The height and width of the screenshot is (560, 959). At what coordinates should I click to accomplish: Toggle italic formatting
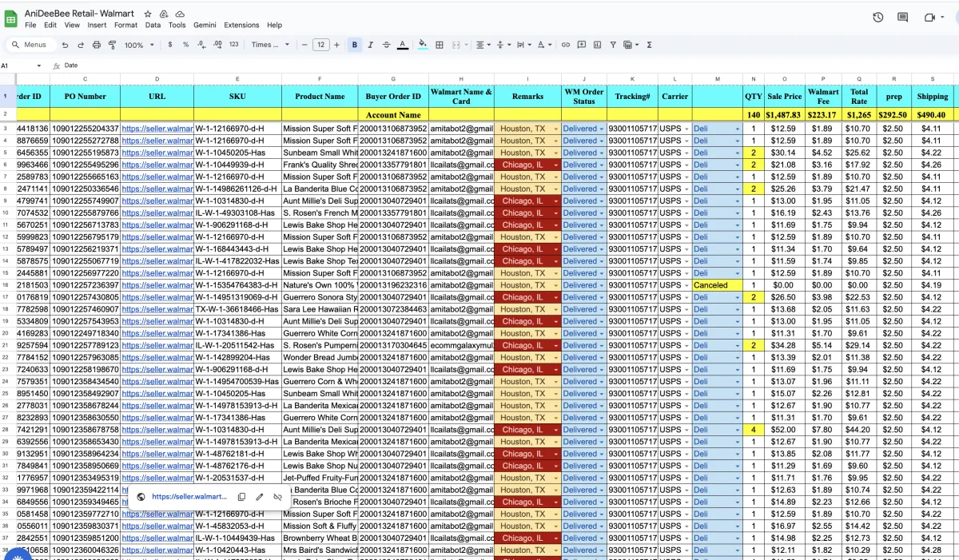pos(371,45)
